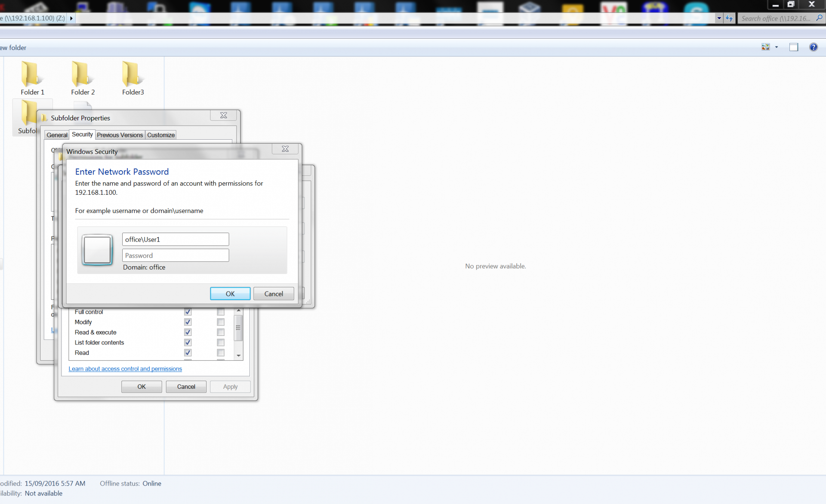
Task: Toggle Full control Allow checkbox
Action: coord(188,312)
